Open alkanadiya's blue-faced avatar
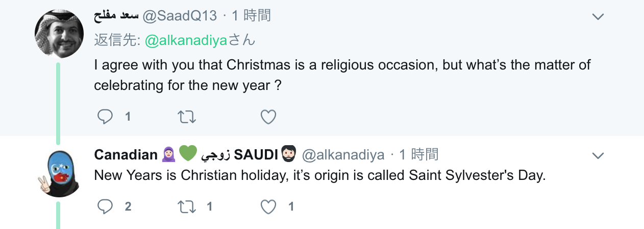This screenshot has width=644, height=229. (59, 173)
